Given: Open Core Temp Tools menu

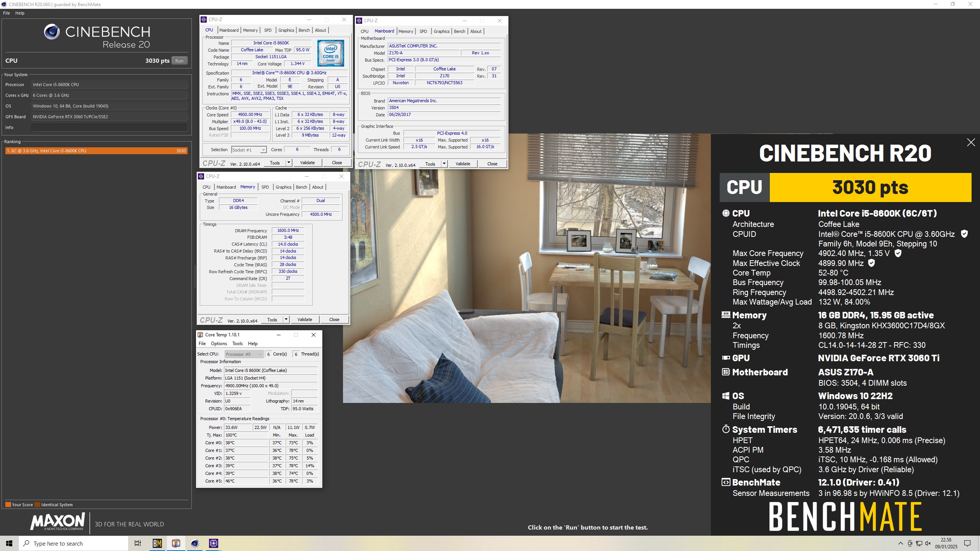Looking at the screenshot, I should click(237, 344).
